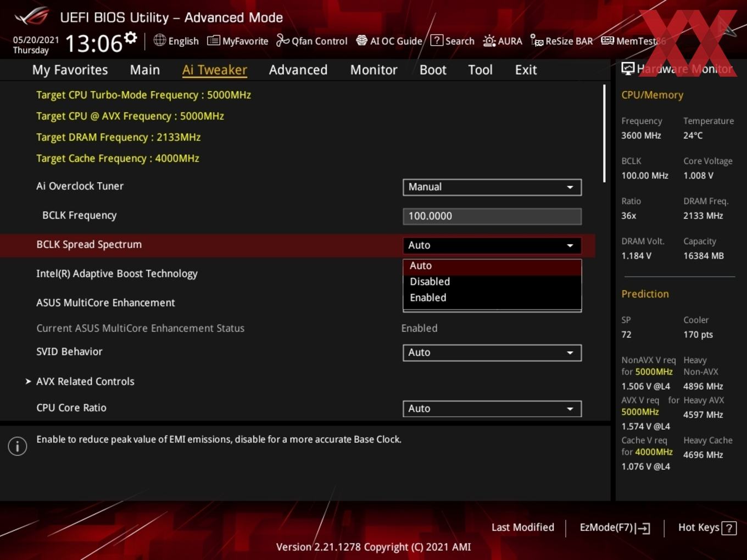Click the 05/20/2021 date text

pyautogui.click(x=36, y=40)
